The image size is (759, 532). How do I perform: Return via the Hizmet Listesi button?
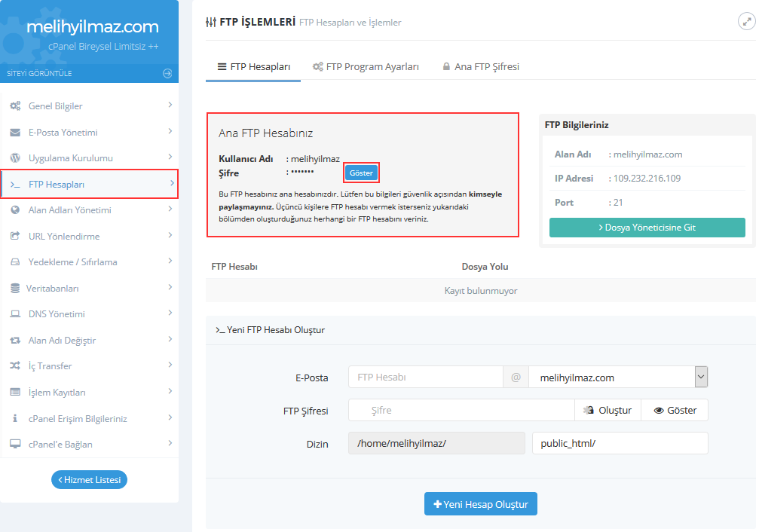point(89,480)
